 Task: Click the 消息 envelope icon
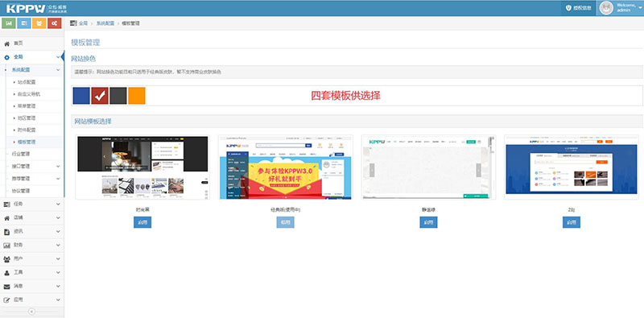point(7,287)
